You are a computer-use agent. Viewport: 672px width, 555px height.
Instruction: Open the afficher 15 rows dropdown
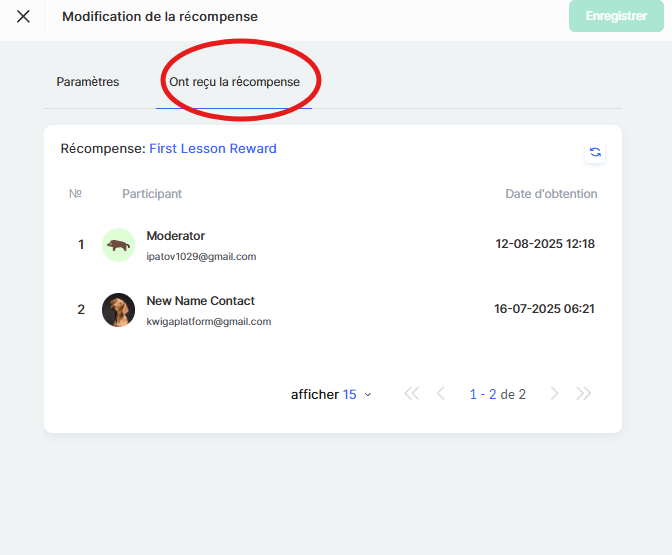click(331, 394)
